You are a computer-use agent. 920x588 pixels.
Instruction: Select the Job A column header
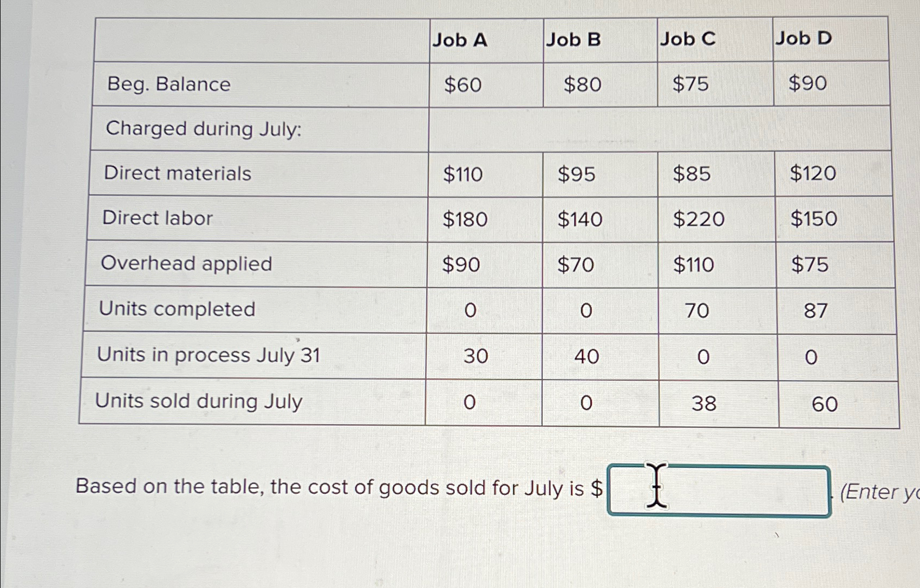coord(459,39)
